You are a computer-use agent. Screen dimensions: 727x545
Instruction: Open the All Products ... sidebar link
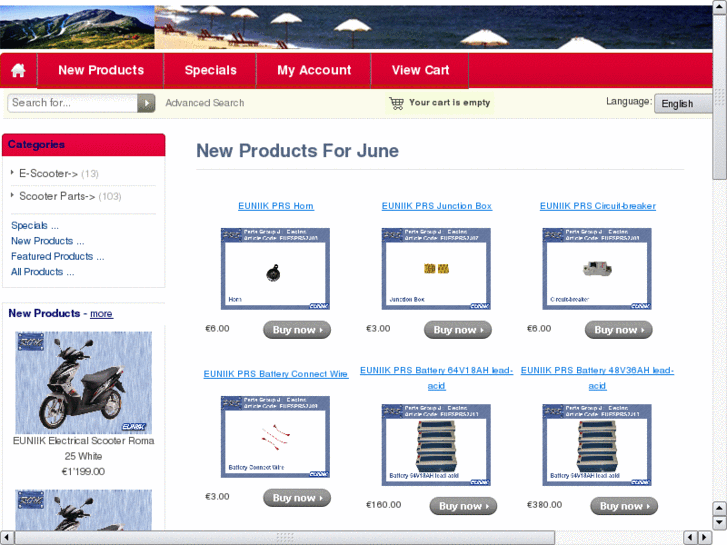pos(42,272)
